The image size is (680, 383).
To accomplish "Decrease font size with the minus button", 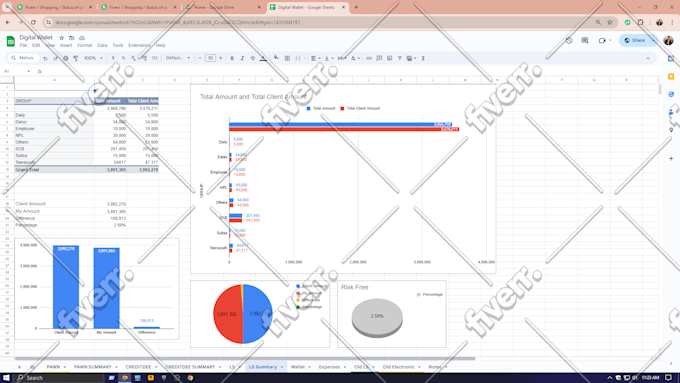I will [x=200, y=58].
